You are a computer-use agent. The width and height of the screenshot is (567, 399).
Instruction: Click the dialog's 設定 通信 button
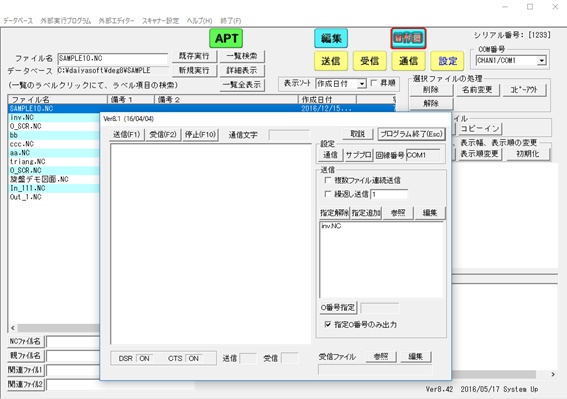330,155
